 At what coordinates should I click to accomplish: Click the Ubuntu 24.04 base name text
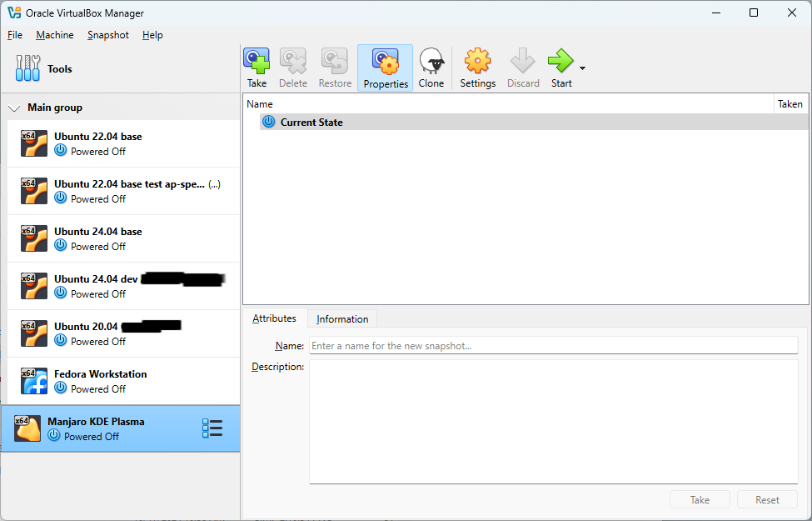click(x=98, y=231)
